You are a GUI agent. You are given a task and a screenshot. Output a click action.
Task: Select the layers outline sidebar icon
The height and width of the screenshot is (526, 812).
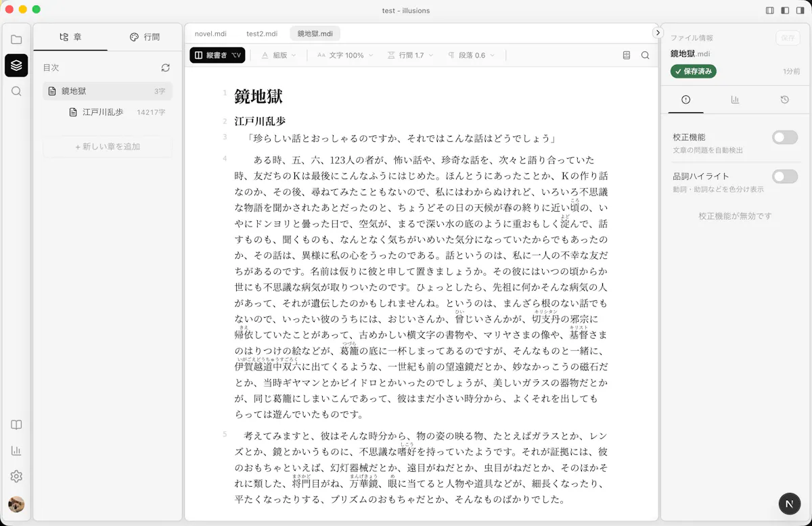(16, 66)
